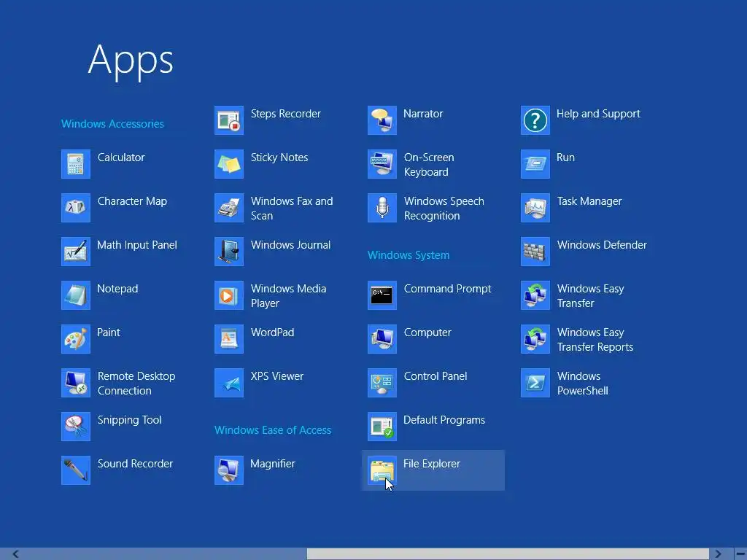Open Sticky Notes icon
This screenshot has width=747, height=560.
coord(229,164)
